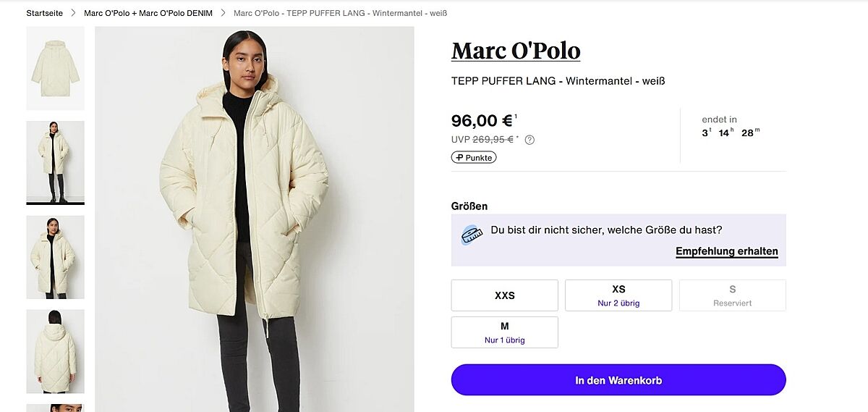The image size is (868, 412).
Task: Show the flat-lay coat thumbnail
Action: [x=55, y=69]
